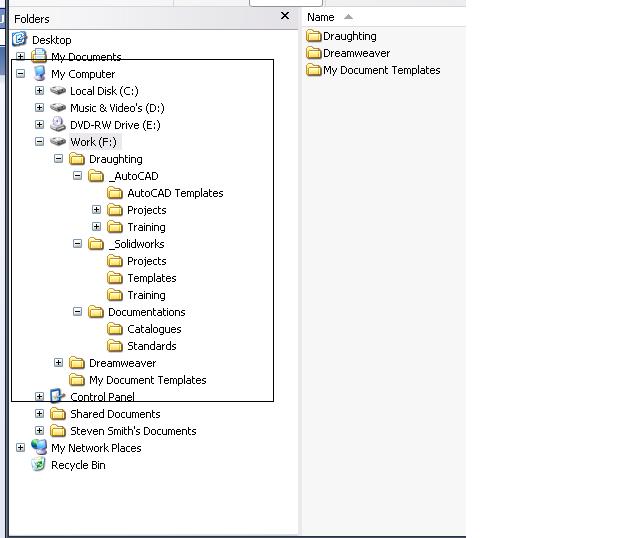This screenshot has width=618, height=538.
Task: Click the Work (F:) drive icon
Action: pyautogui.click(x=58, y=141)
